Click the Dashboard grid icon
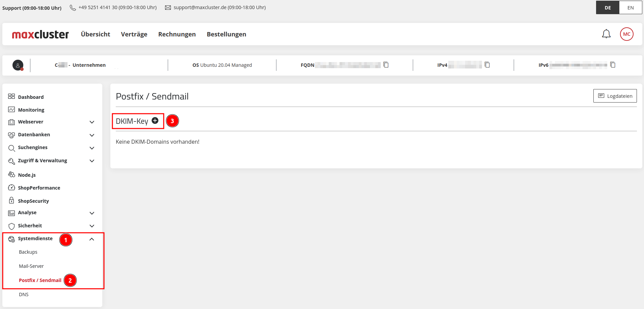The width and height of the screenshot is (644, 309). click(11, 96)
